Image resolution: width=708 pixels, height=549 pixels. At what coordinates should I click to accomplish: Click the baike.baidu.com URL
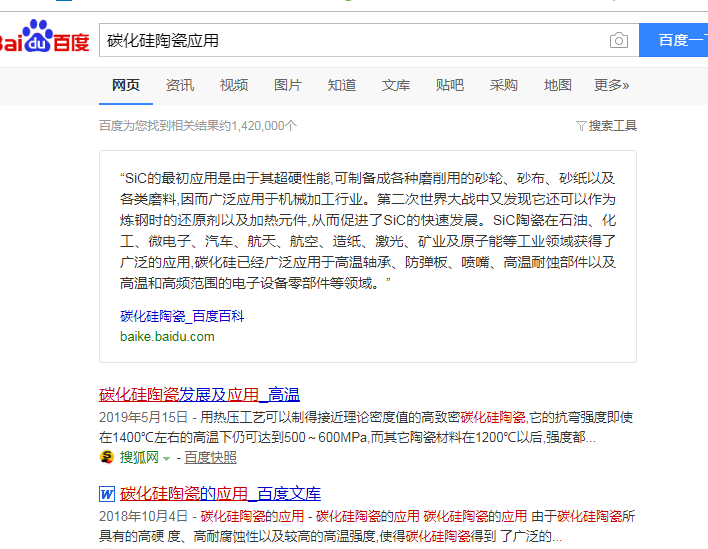(167, 336)
